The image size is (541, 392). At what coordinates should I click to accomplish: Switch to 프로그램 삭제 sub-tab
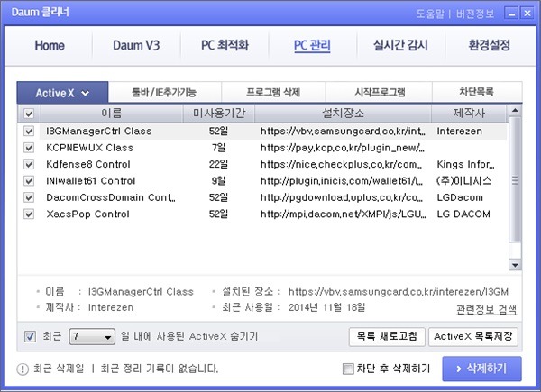273,93
